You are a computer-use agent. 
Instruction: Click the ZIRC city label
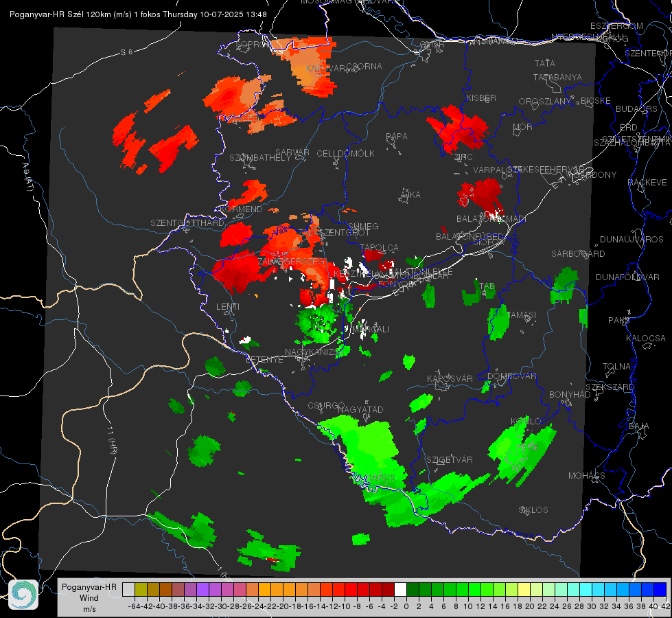click(464, 157)
